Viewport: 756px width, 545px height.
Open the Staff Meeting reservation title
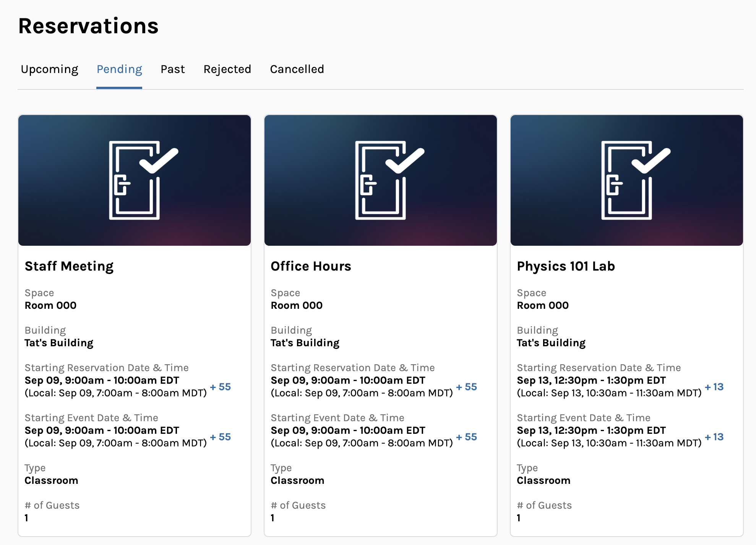coord(69,266)
